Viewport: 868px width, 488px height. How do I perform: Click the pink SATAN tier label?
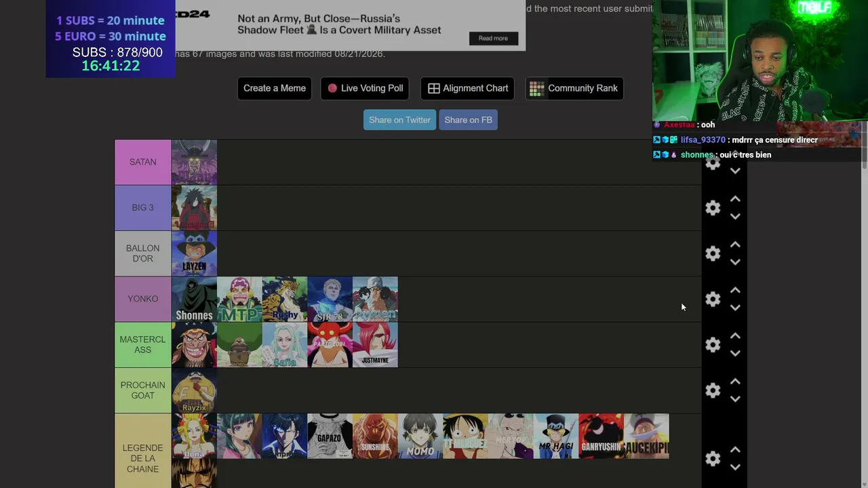[143, 162]
